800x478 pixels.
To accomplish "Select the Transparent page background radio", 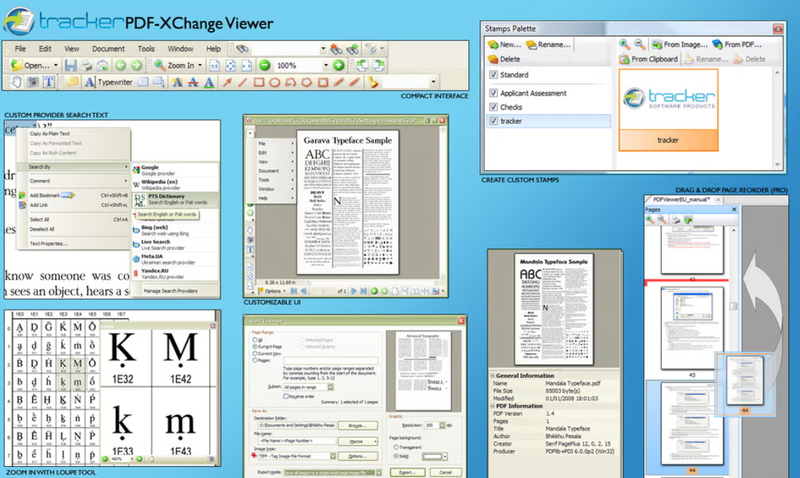I will [x=396, y=447].
